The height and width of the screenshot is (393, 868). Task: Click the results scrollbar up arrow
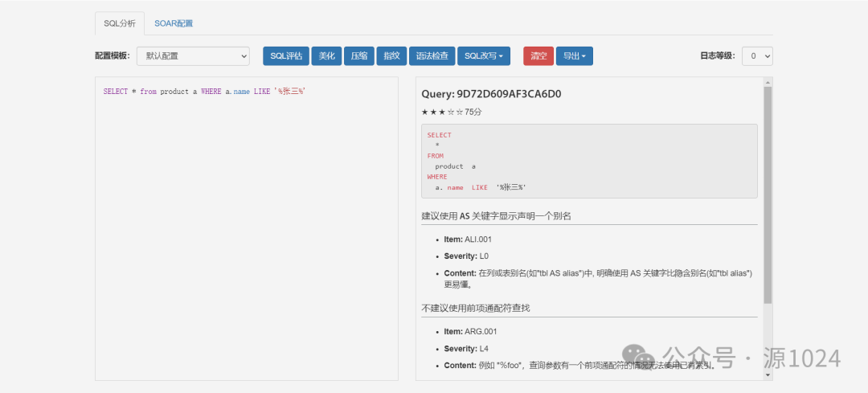click(x=768, y=83)
